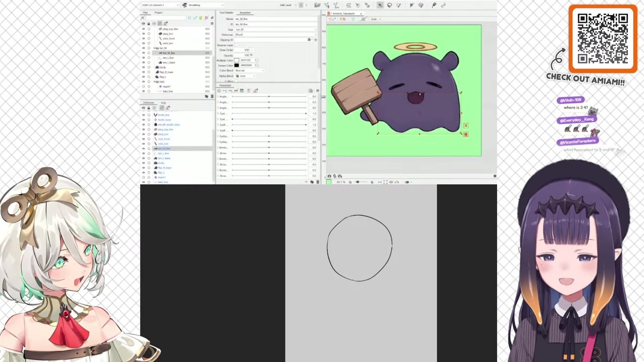Click the Create Rotation Deformer icon

357,5
